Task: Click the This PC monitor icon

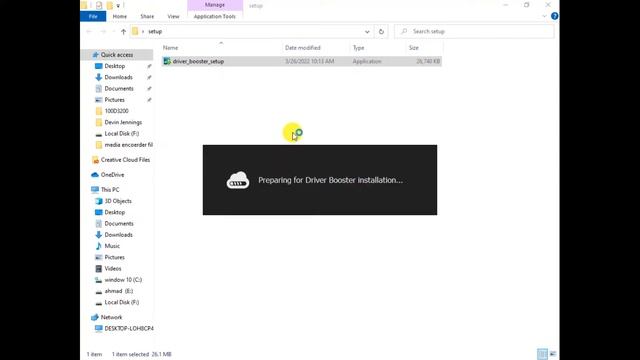Action: 95,190
